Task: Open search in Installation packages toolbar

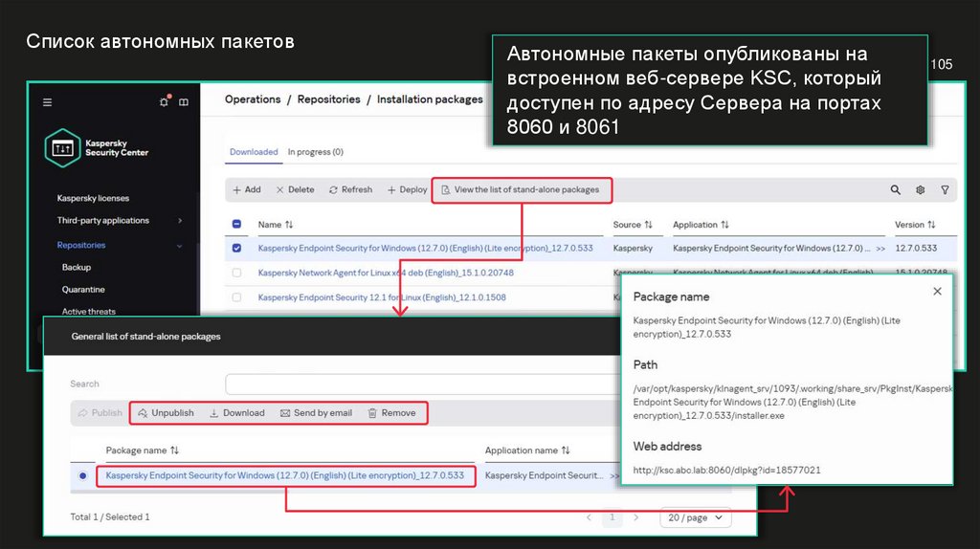Action: 896,190
